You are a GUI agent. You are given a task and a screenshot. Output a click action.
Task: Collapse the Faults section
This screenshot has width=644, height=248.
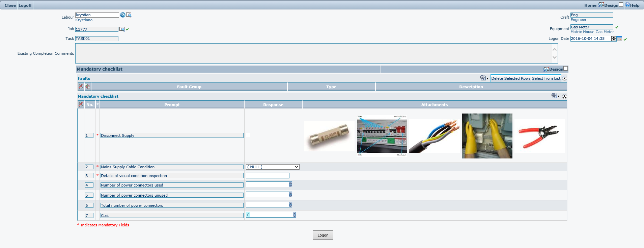tap(564, 78)
